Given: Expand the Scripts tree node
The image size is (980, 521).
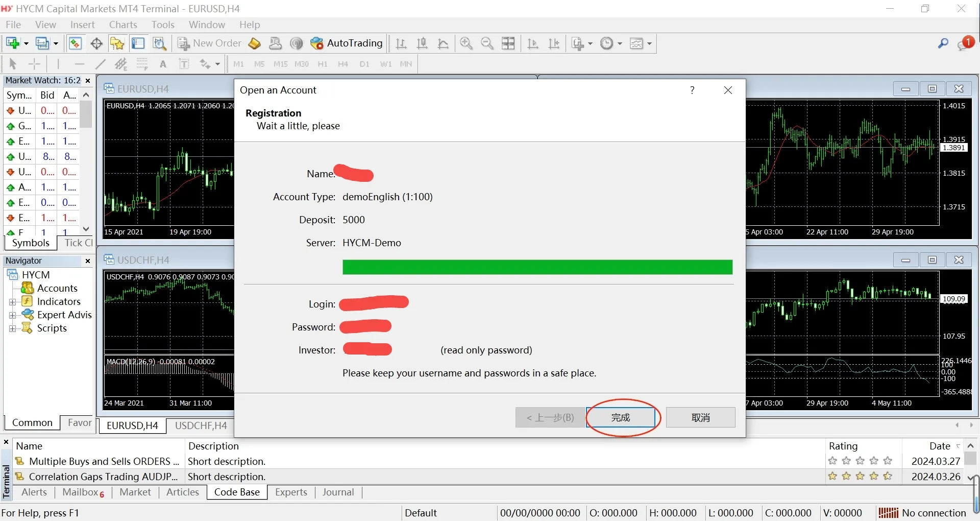Looking at the screenshot, I should click(x=13, y=328).
